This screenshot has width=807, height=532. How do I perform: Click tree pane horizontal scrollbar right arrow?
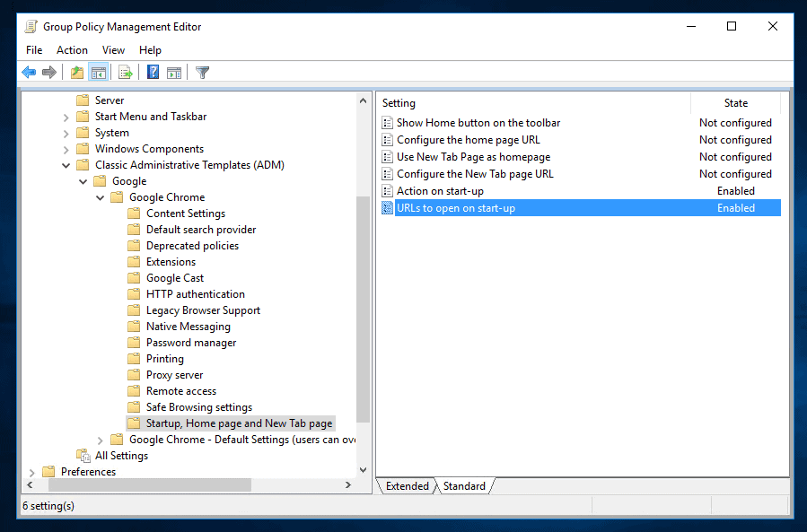pos(348,484)
